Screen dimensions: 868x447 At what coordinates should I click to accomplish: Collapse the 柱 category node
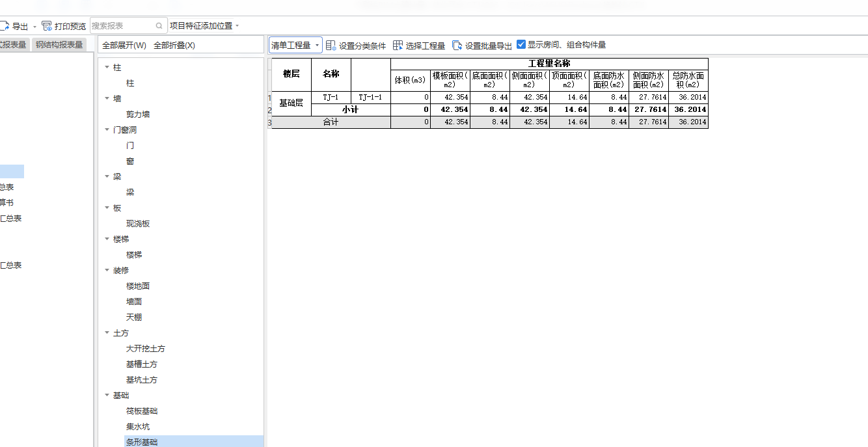(107, 68)
